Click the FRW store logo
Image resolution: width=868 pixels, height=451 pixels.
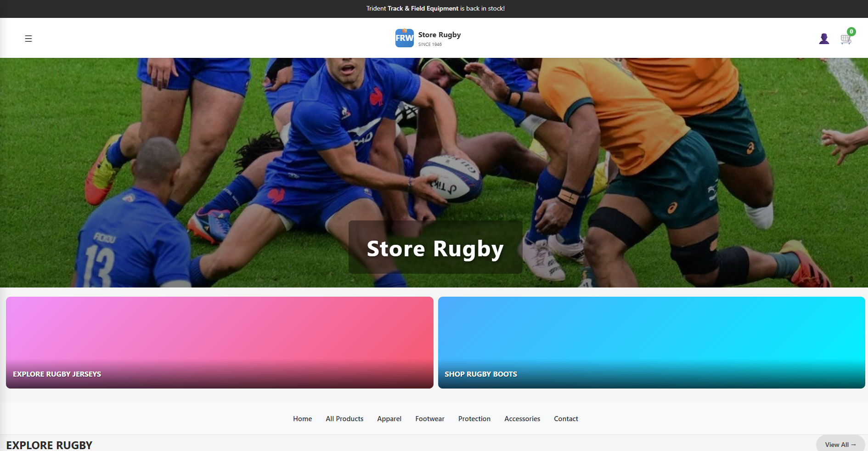click(404, 38)
